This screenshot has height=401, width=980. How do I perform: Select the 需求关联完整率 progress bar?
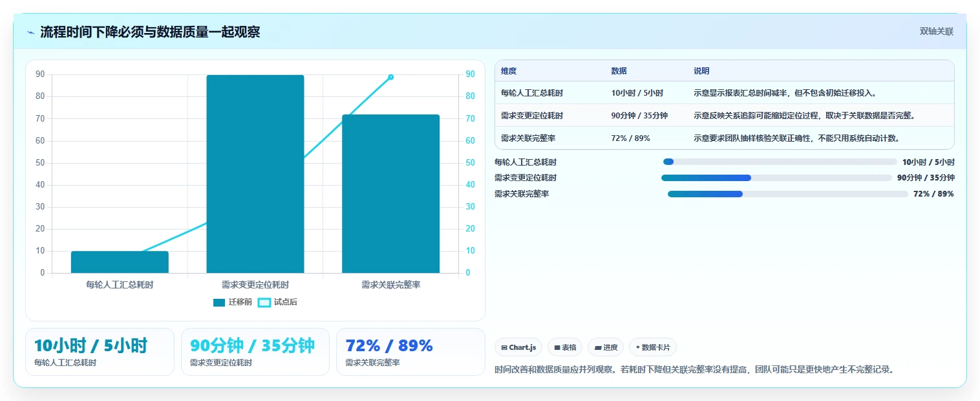pyautogui.click(x=788, y=194)
